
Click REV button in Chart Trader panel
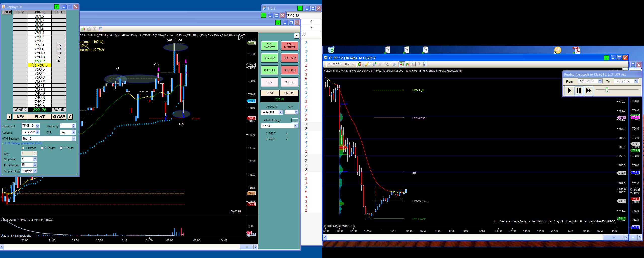pyautogui.click(x=269, y=82)
